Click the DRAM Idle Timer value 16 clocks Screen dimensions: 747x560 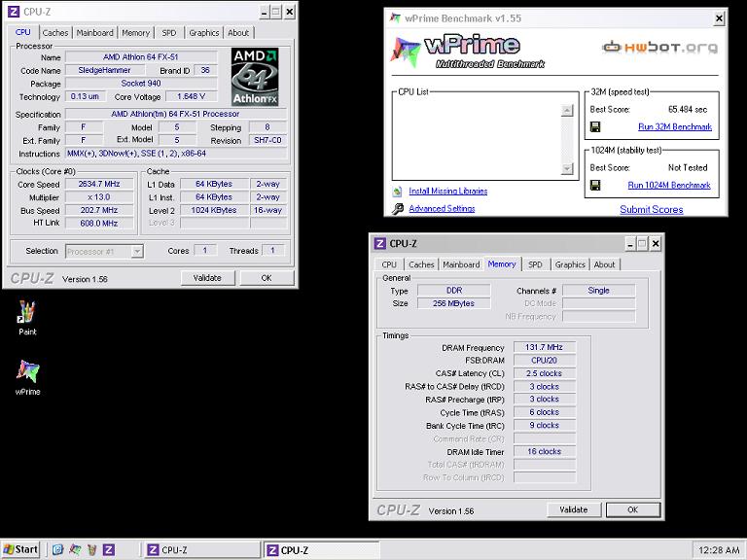click(x=545, y=451)
